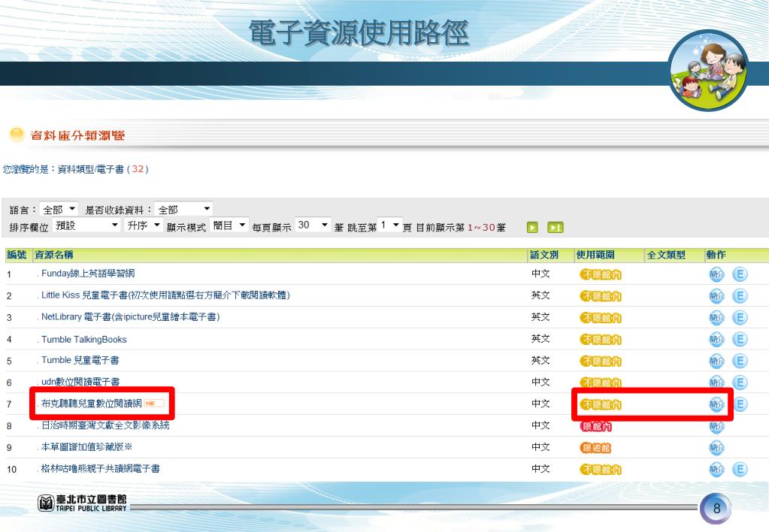Sort by 編號 column header

click(17, 255)
